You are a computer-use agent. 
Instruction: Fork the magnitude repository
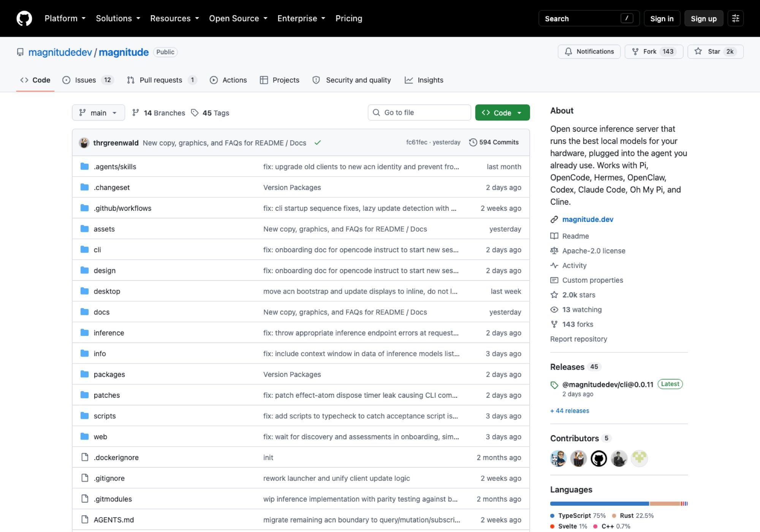pyautogui.click(x=654, y=51)
